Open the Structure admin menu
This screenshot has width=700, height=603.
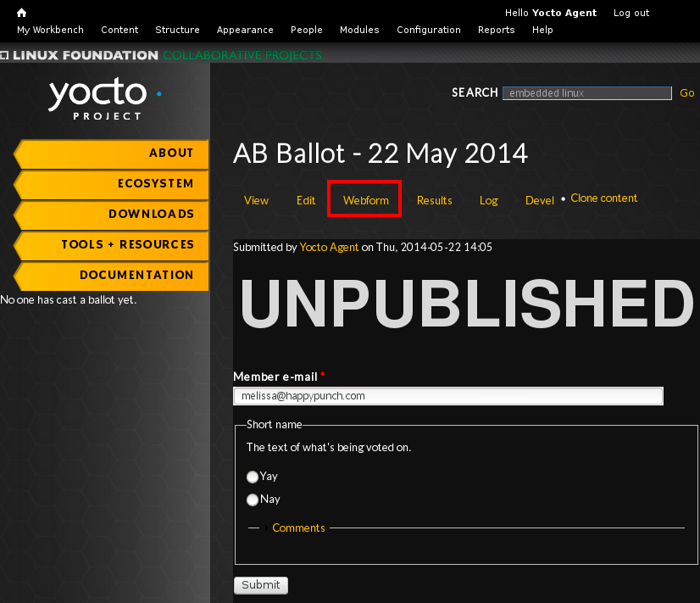(177, 30)
